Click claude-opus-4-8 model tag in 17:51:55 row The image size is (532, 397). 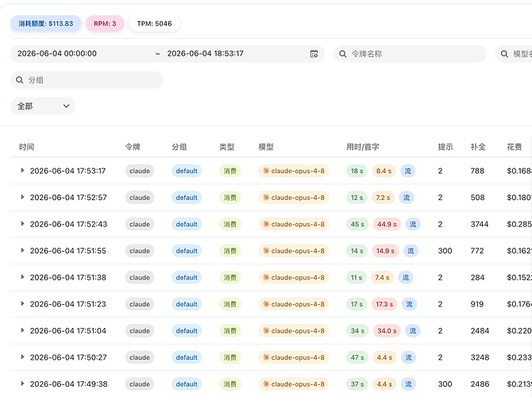pos(294,251)
